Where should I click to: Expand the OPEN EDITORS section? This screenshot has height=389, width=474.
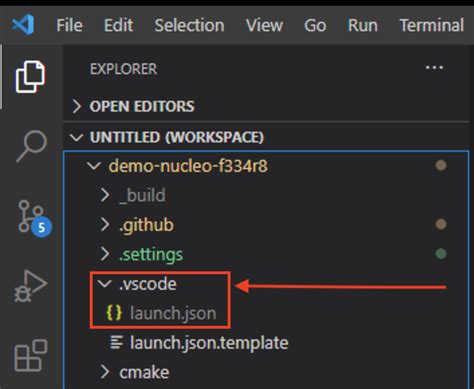77,106
